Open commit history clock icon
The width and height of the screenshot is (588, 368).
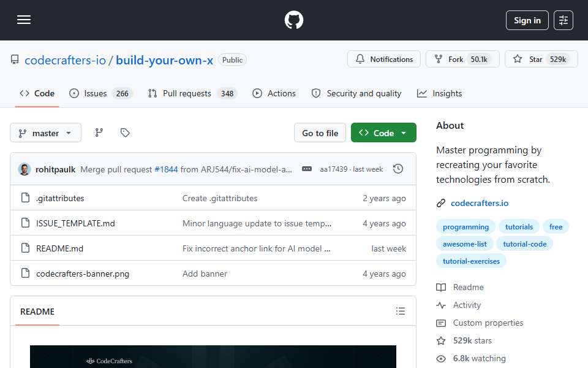pos(398,169)
